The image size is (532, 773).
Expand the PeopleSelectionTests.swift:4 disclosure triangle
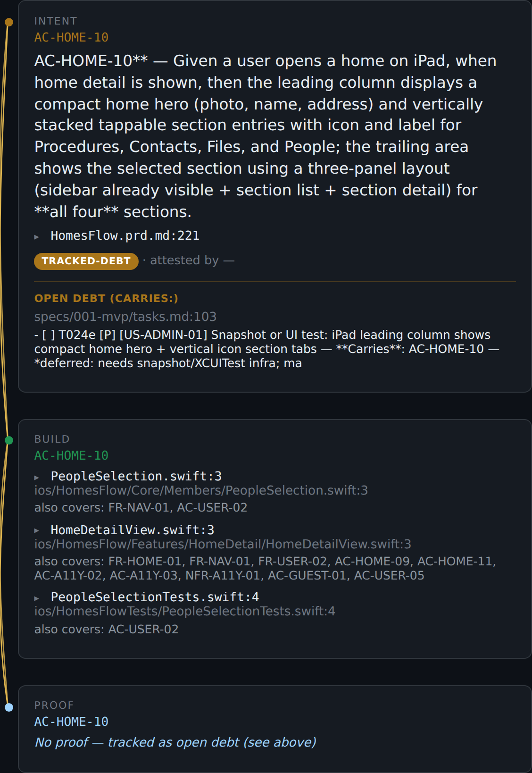37,598
